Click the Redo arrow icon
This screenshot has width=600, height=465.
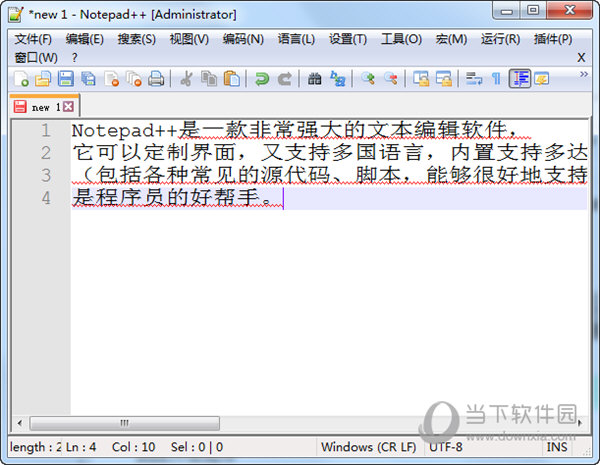[x=285, y=79]
